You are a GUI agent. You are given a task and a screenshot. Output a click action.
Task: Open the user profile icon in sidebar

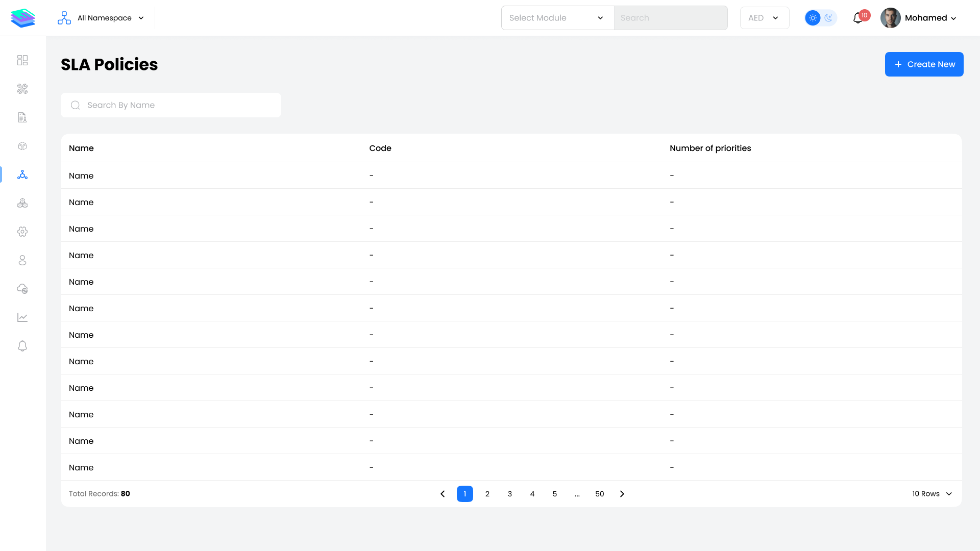22,260
